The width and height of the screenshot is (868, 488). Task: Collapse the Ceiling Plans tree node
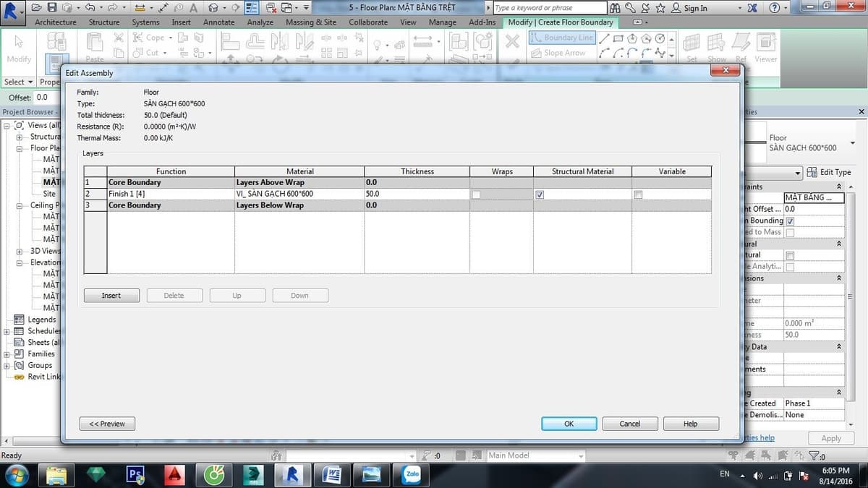(19, 205)
